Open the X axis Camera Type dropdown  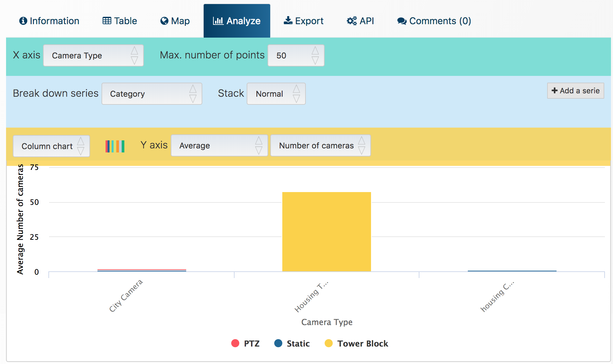pyautogui.click(x=93, y=55)
